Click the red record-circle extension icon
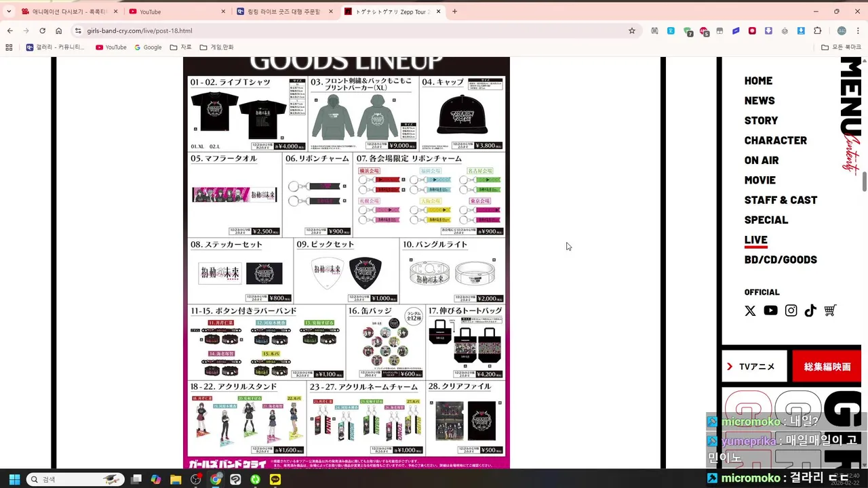The image size is (868, 488). 753,30
